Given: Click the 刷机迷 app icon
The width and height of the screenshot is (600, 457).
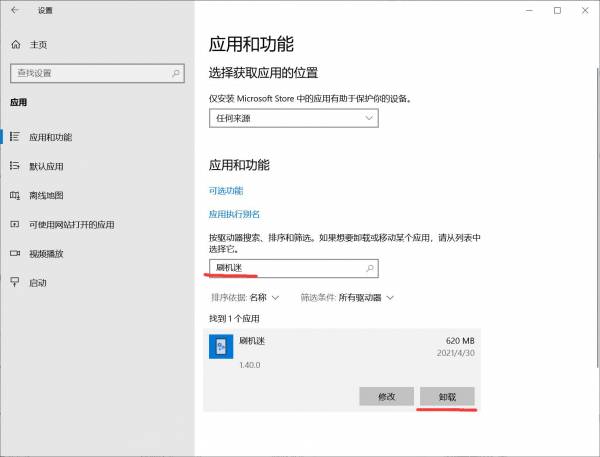Looking at the screenshot, I should pyautogui.click(x=221, y=346).
